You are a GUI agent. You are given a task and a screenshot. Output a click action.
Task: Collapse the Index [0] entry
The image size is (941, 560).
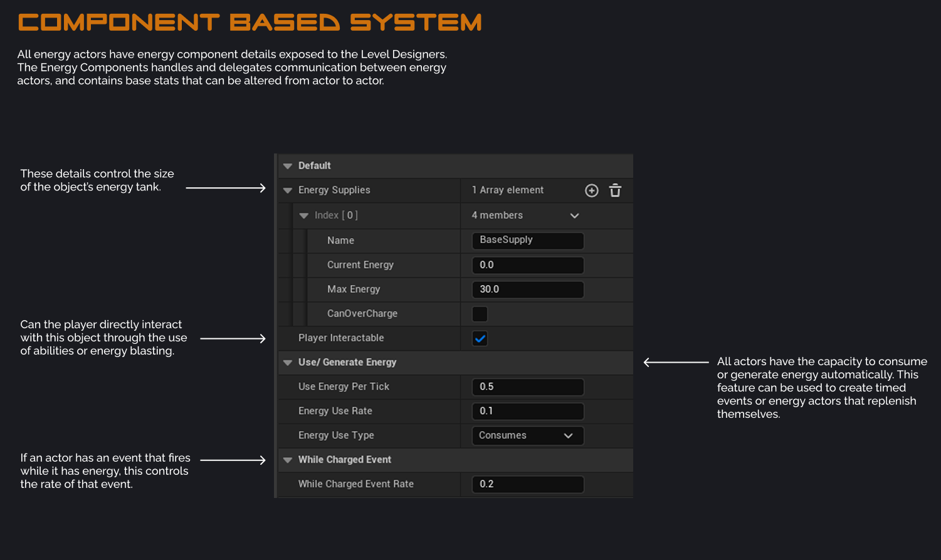coord(304,215)
